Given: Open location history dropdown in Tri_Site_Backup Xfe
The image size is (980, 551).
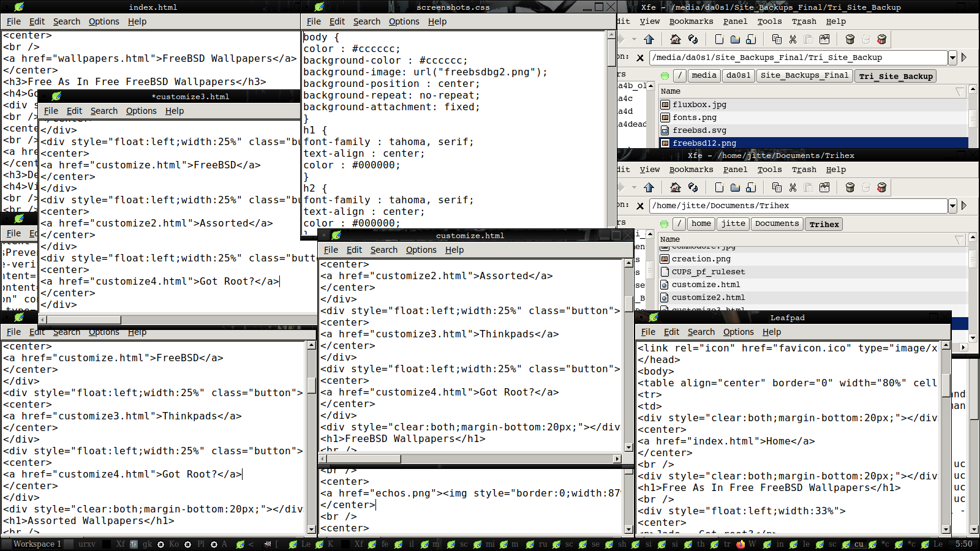Looking at the screenshot, I should point(952,58).
